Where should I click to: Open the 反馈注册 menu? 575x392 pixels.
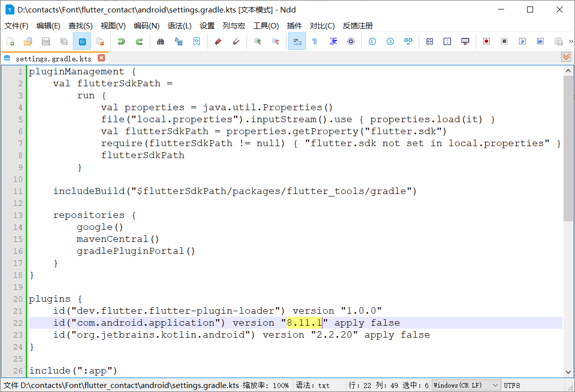tap(357, 25)
